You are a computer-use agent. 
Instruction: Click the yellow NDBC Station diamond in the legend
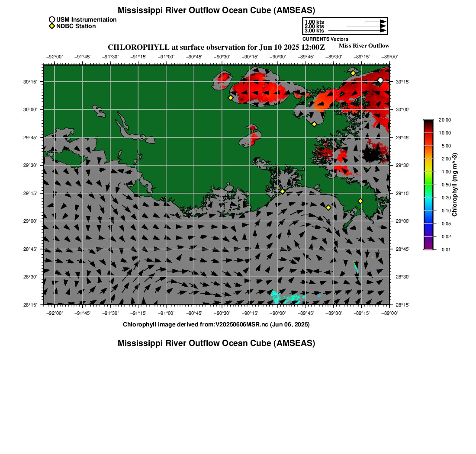52,26
